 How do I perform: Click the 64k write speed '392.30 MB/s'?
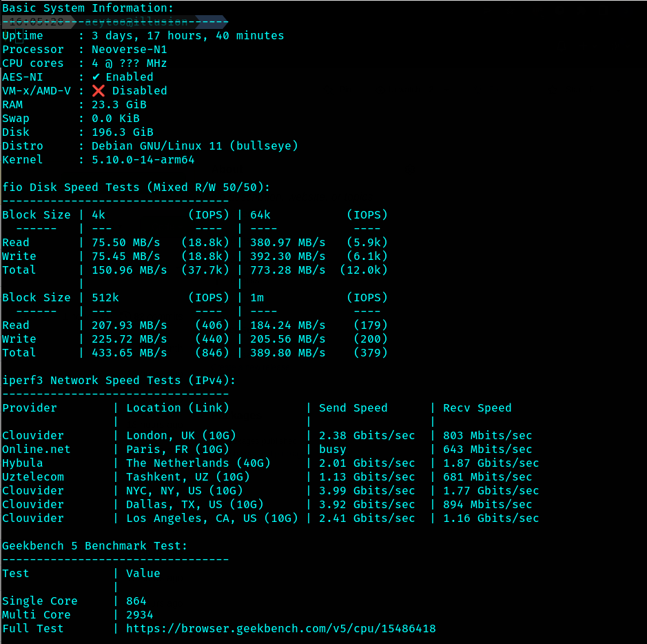[287, 256]
